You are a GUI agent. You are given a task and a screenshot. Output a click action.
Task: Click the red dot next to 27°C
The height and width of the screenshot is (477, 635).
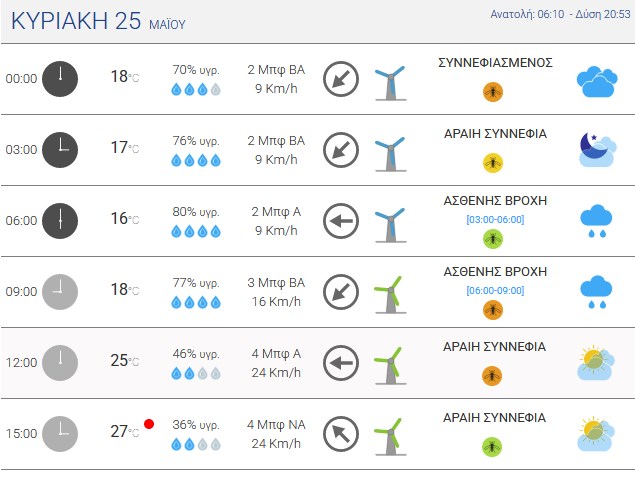pos(149,424)
